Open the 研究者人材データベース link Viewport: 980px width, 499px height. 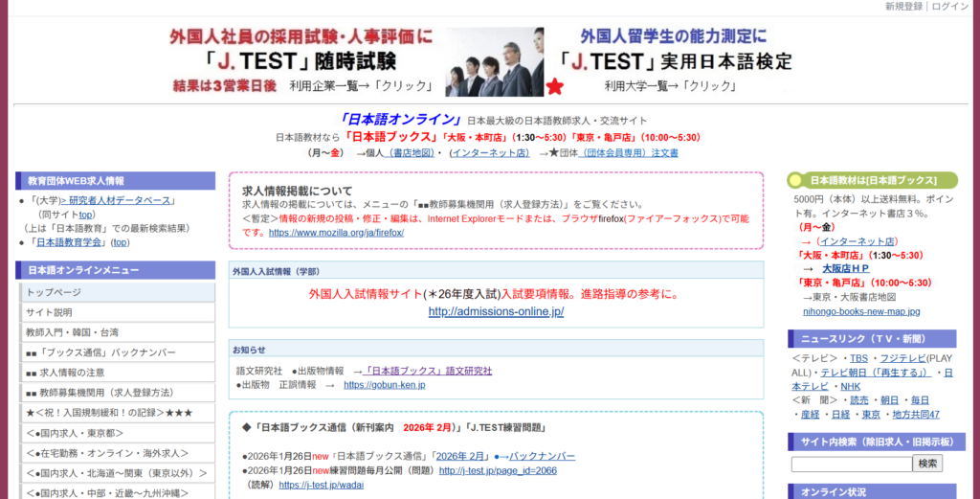[x=118, y=200]
